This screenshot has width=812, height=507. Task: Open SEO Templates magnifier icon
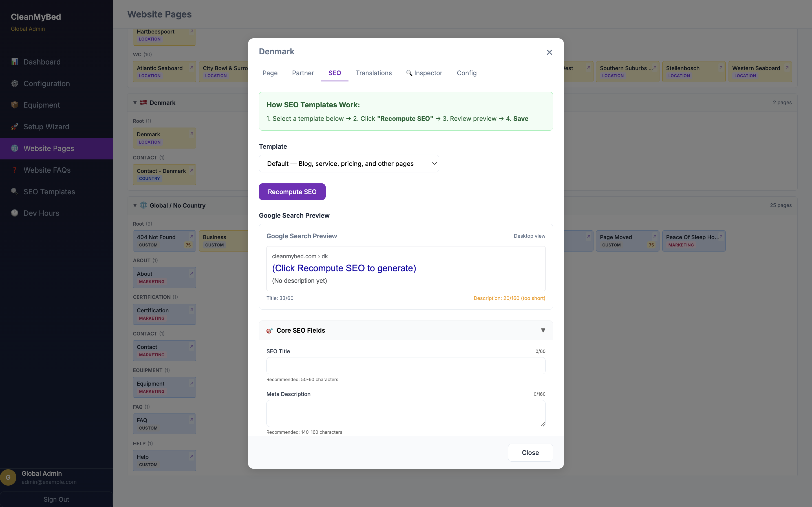pyautogui.click(x=14, y=192)
